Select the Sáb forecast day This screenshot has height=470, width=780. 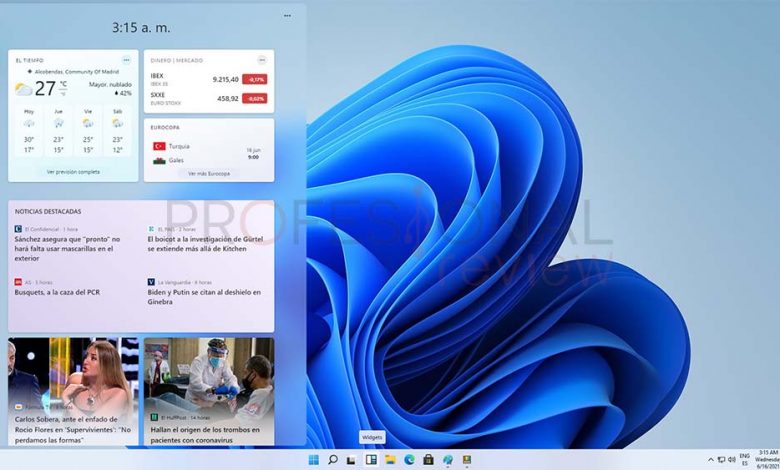[117, 130]
